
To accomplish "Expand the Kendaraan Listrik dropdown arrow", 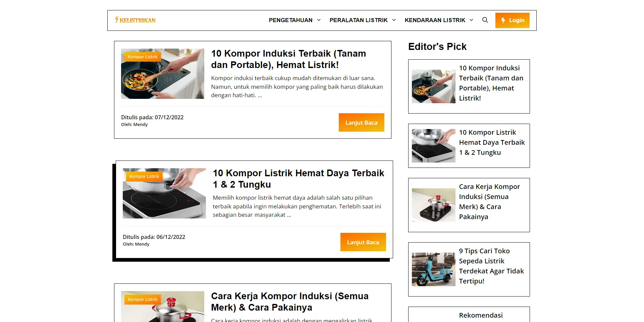I will click(471, 20).
